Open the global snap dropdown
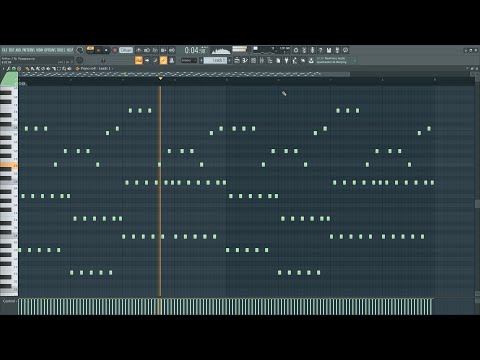This screenshot has height=360, width=480. (189, 60)
